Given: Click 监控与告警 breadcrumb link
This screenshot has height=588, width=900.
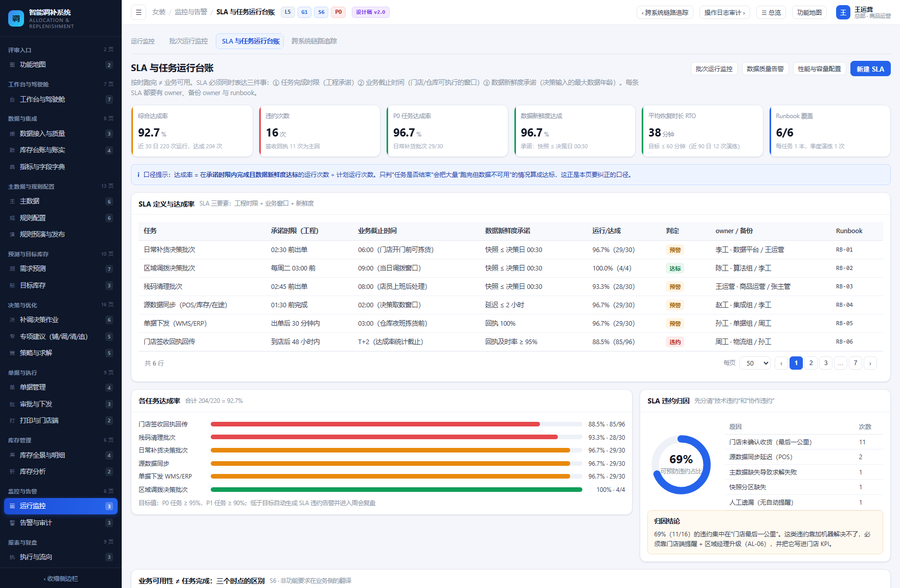Looking at the screenshot, I should coord(191,12).
